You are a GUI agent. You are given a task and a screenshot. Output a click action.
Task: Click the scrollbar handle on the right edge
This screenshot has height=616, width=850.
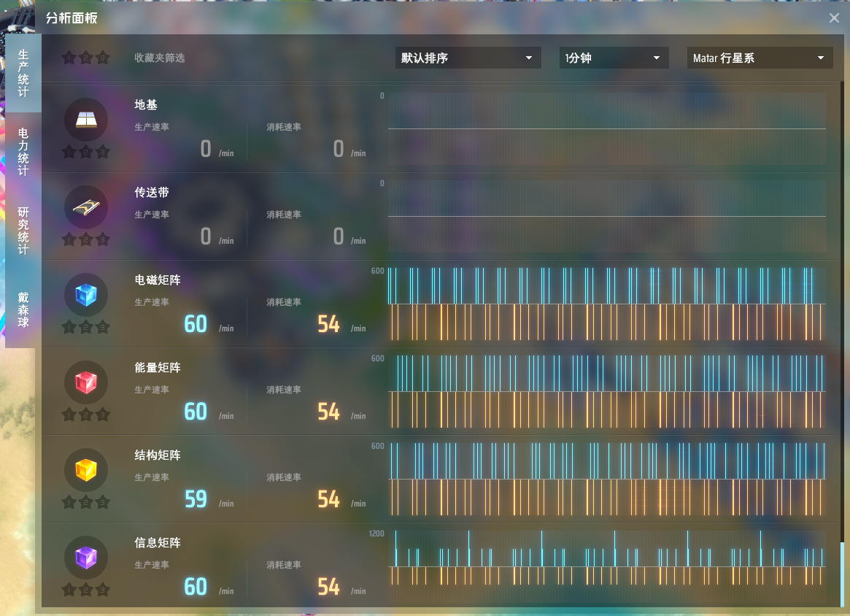coord(841,574)
